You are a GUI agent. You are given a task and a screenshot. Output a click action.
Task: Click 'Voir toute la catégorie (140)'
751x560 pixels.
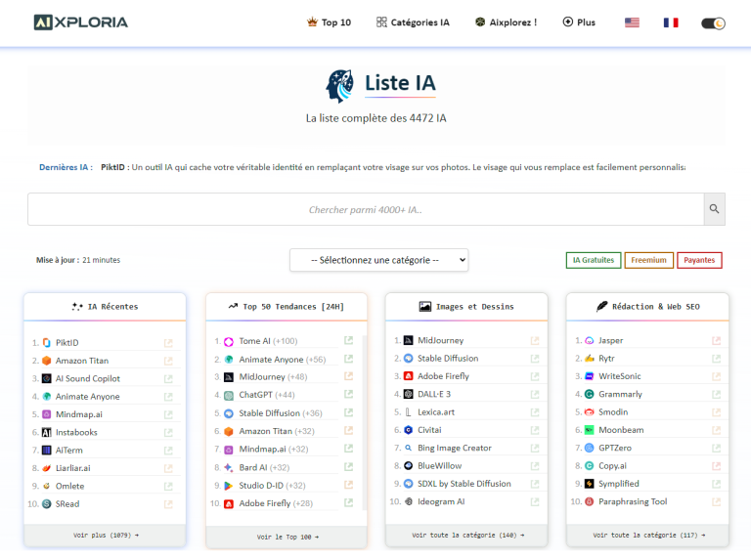[x=467, y=536]
